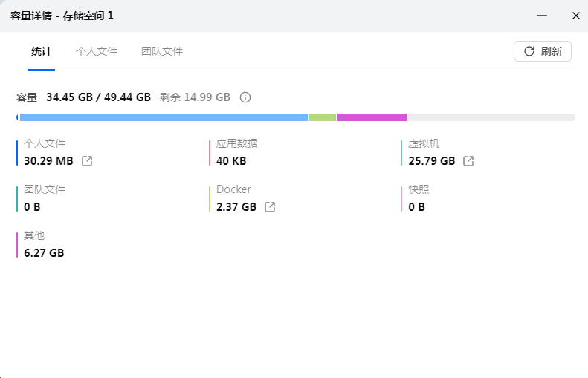Click the blue virtual machine bar segment

point(164,117)
